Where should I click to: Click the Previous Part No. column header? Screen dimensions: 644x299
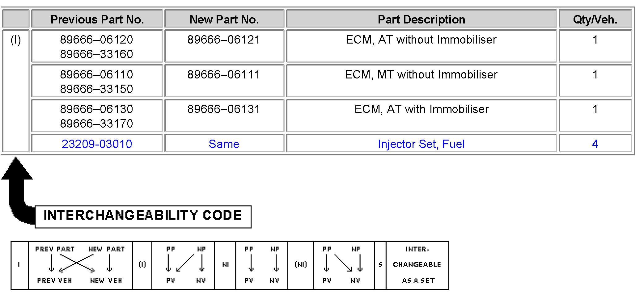pyautogui.click(x=97, y=19)
